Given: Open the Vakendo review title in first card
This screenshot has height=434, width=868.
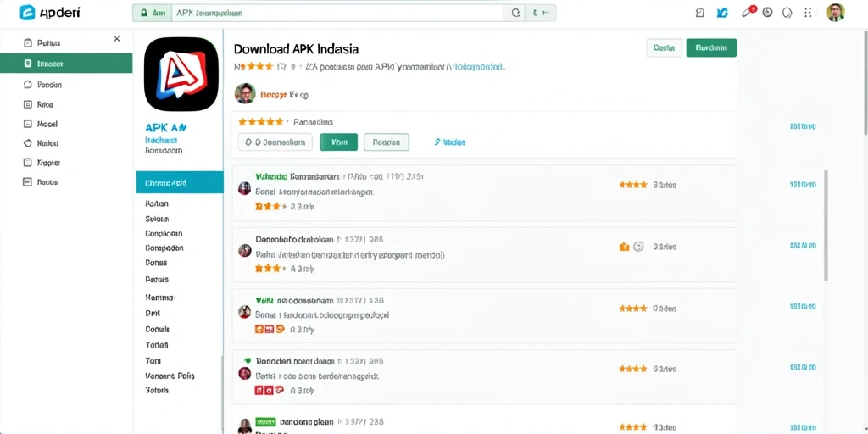Looking at the screenshot, I should click(x=297, y=176).
